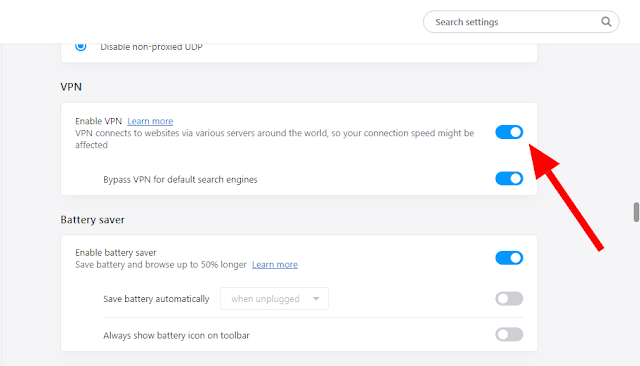Open the 'when unplugged' dropdown
The image size is (640, 366).
coord(274,299)
